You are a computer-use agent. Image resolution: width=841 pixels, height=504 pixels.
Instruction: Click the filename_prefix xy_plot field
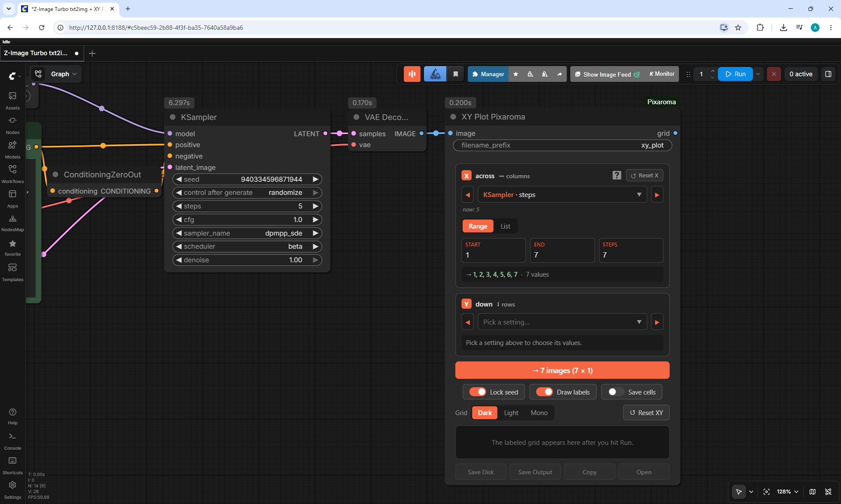[562, 145]
